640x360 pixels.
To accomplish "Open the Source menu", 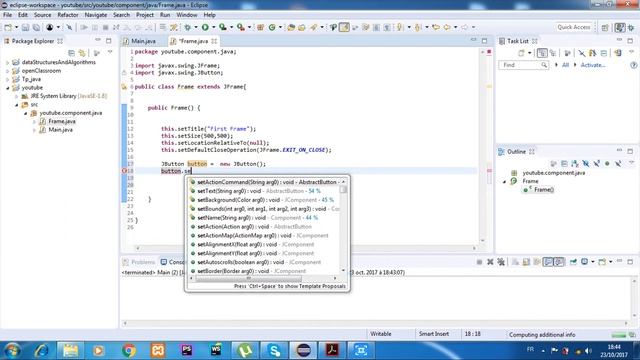I will (42, 15).
